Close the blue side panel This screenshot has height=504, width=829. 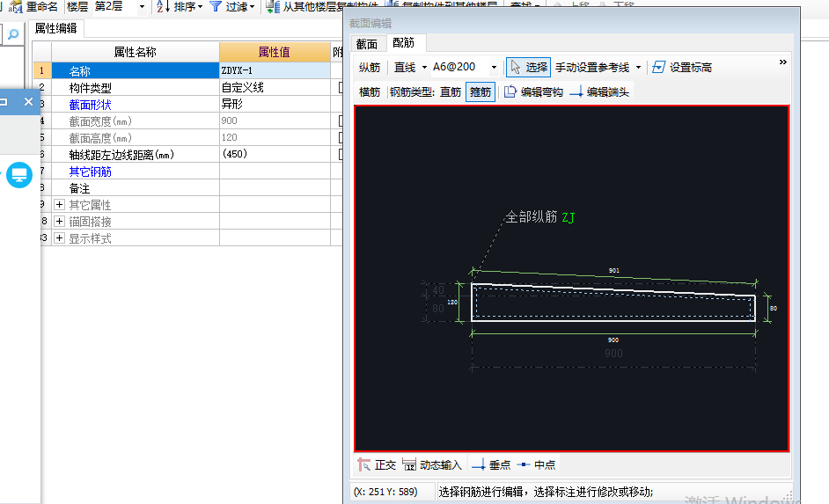pos(28,101)
